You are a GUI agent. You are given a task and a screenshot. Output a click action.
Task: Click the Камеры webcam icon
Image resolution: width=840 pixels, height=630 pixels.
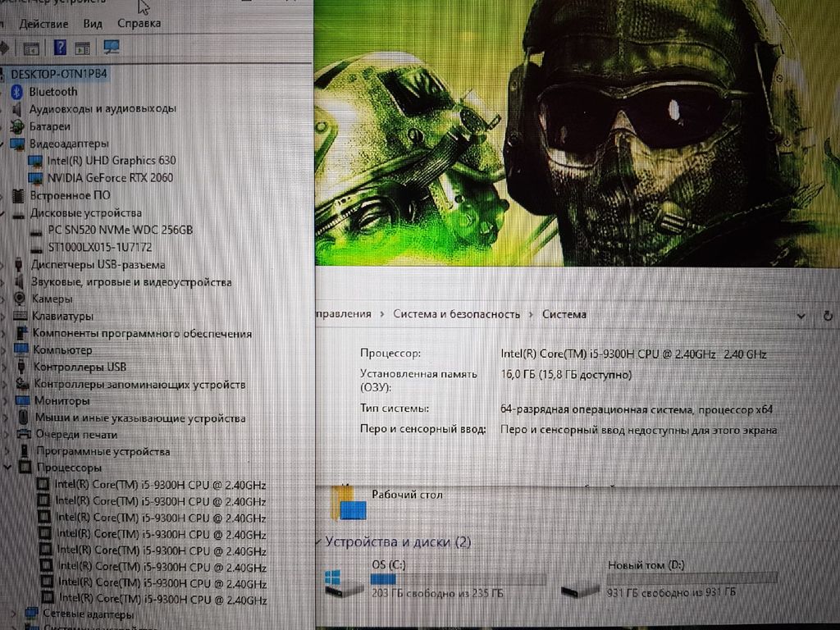[x=20, y=299]
